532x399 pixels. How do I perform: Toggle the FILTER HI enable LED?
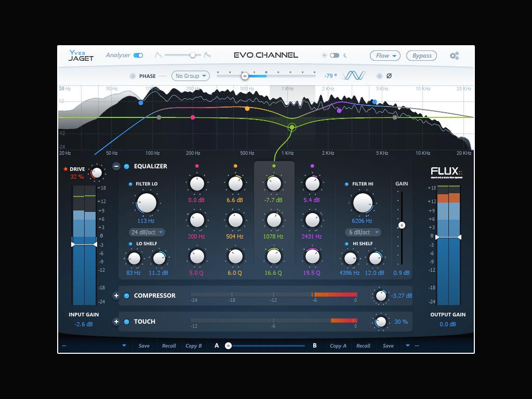click(347, 184)
